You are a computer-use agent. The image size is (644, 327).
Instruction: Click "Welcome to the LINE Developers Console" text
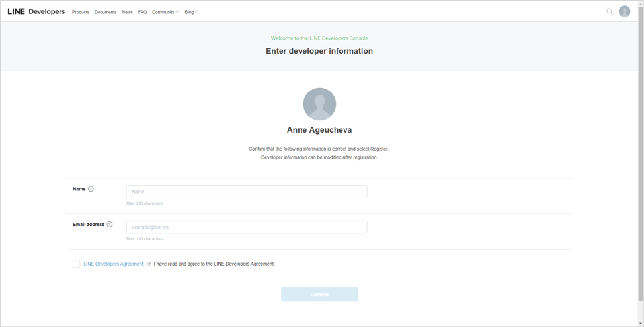(319, 38)
